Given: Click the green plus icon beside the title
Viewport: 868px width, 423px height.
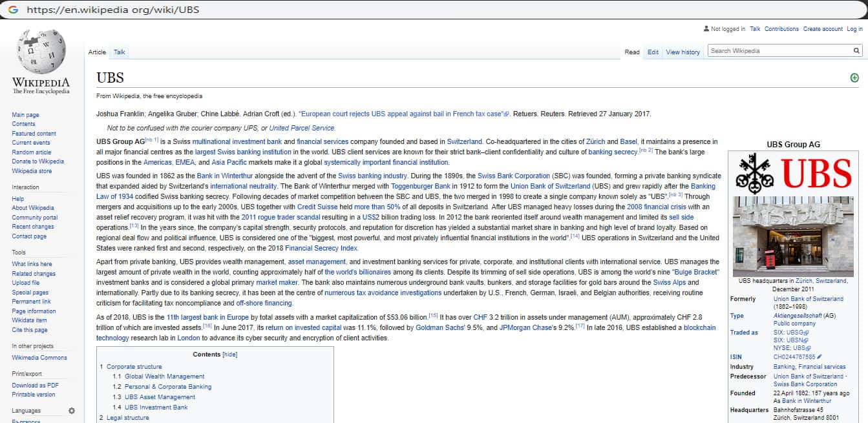Looking at the screenshot, I should coord(854,78).
